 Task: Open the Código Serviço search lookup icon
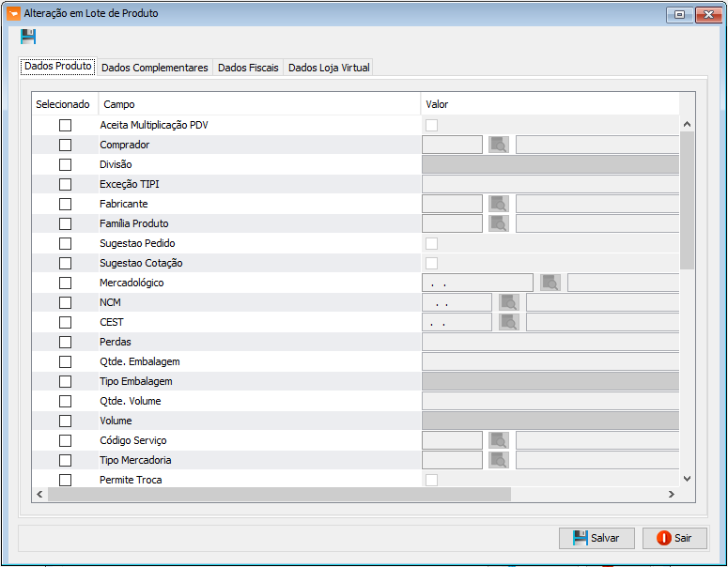point(499,440)
